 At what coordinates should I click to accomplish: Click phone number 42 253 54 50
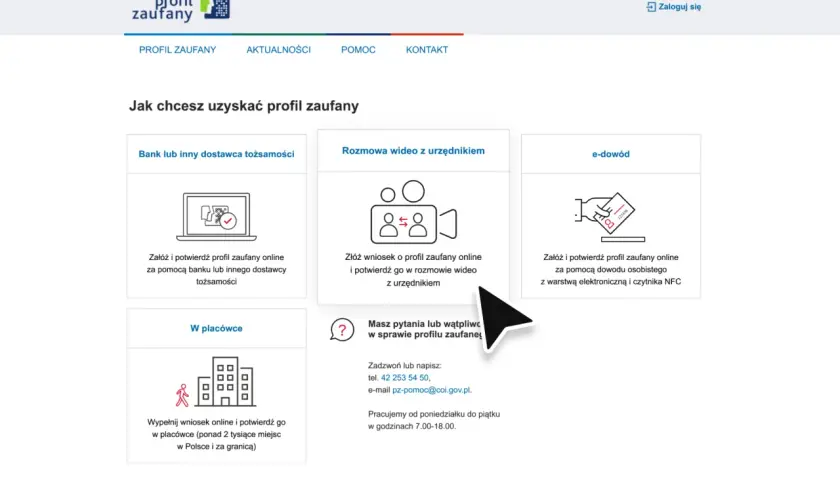[405, 378]
